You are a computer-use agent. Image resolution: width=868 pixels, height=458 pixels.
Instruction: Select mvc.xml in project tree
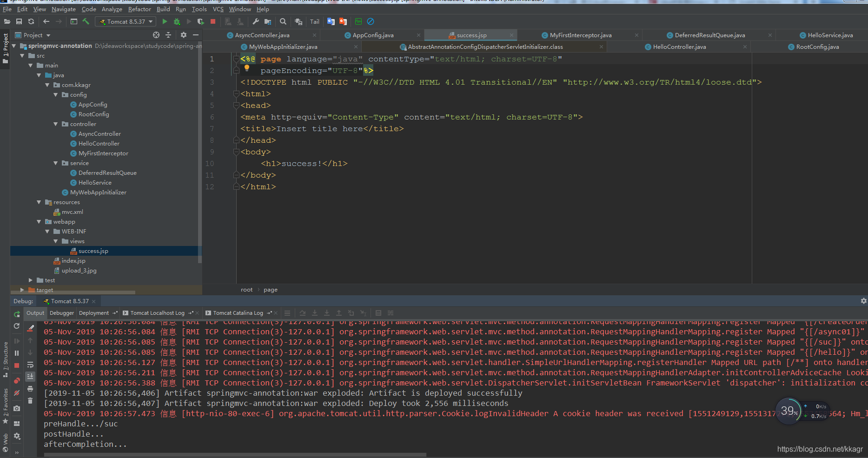(73, 212)
